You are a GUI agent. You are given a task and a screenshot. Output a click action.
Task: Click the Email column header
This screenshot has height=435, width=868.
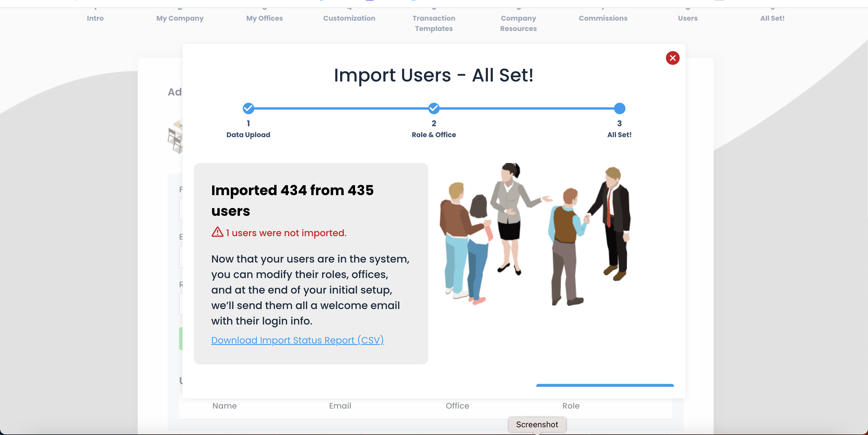pyautogui.click(x=340, y=406)
